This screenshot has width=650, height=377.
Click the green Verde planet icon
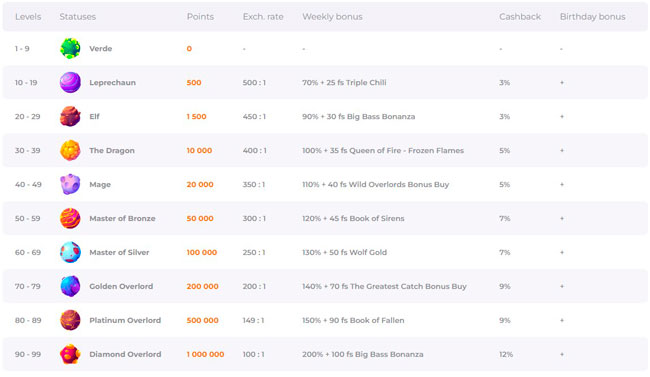pyautogui.click(x=70, y=49)
